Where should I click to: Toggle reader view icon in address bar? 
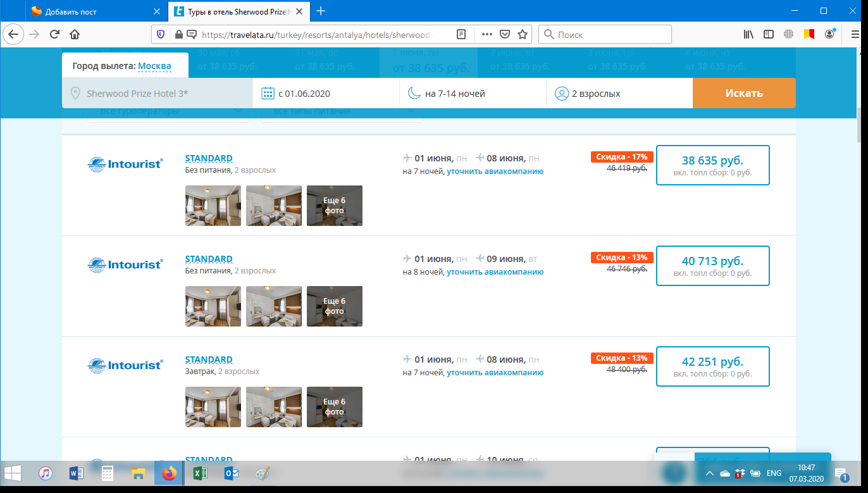tap(462, 34)
